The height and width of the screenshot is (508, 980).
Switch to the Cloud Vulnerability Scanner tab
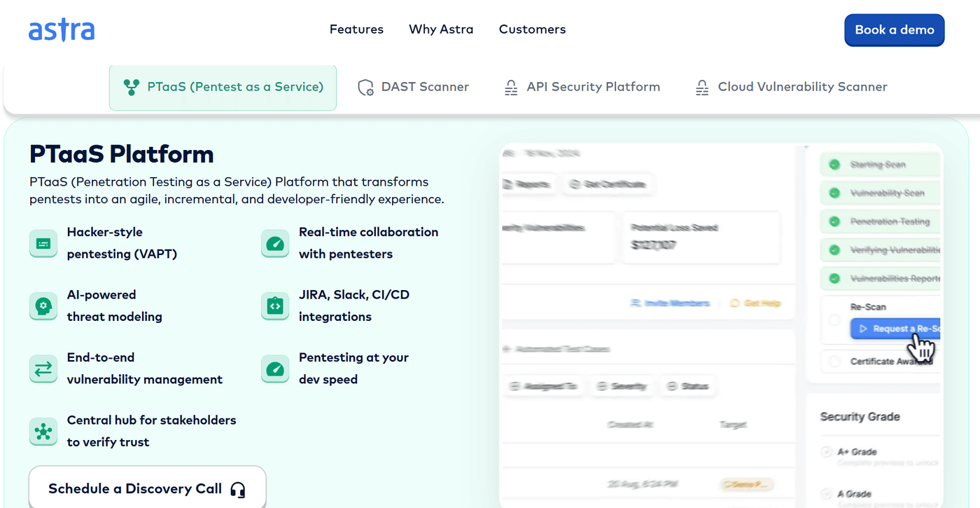(791, 88)
